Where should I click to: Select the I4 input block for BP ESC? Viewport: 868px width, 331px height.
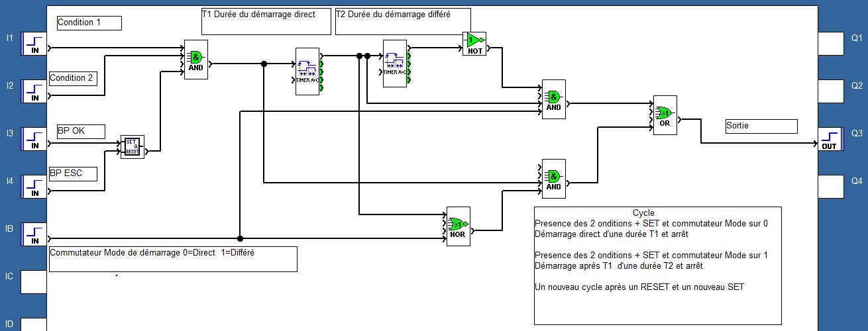(x=34, y=187)
